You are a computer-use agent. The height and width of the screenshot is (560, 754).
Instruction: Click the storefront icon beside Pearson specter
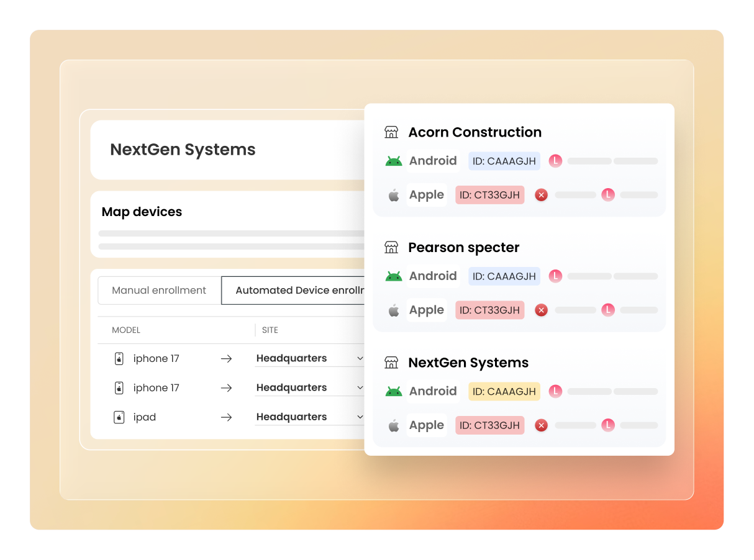click(x=391, y=248)
